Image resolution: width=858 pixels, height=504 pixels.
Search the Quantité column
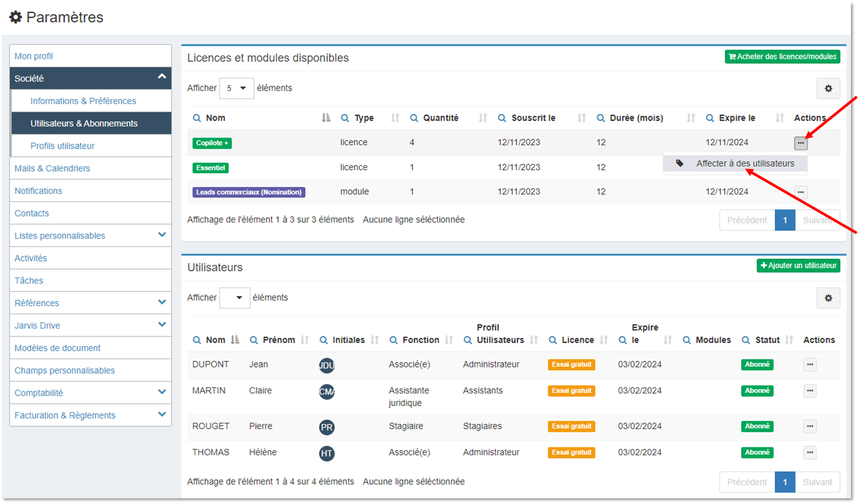point(414,118)
